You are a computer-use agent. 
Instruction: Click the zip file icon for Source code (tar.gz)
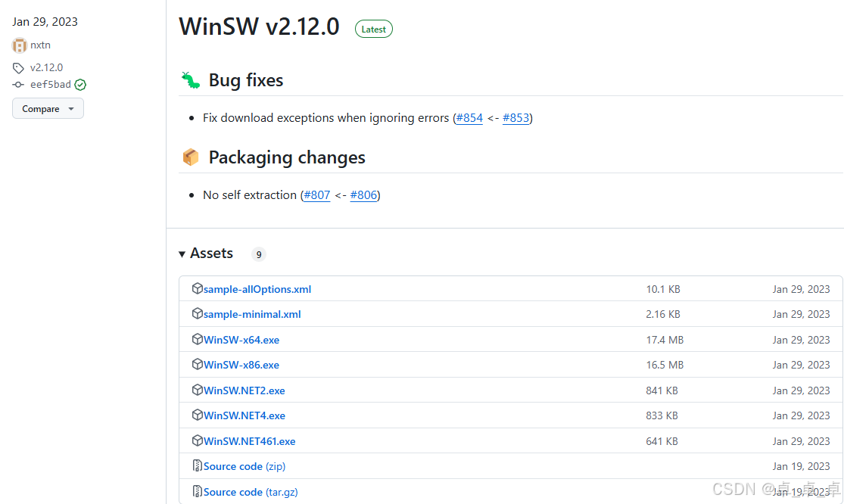(x=197, y=491)
